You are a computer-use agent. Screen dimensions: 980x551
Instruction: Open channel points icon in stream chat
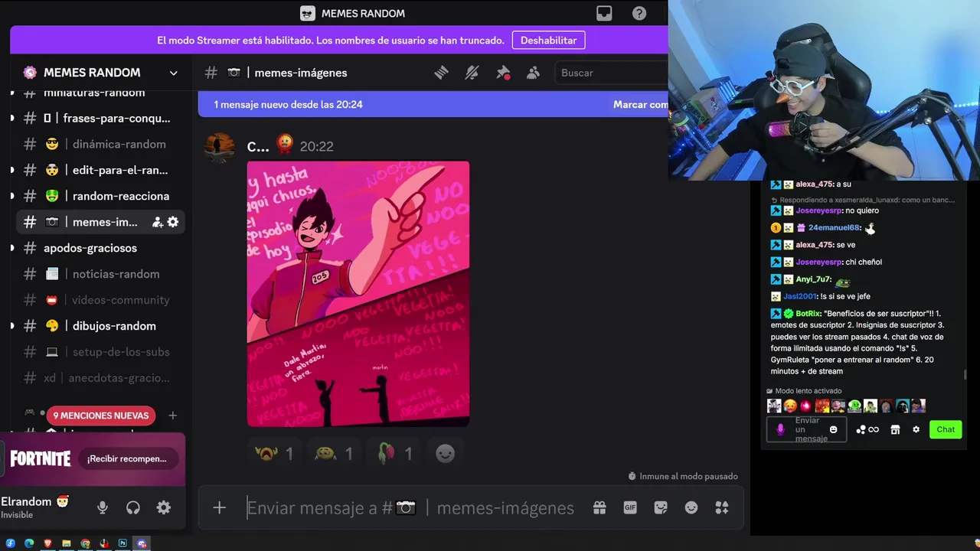coord(867,429)
